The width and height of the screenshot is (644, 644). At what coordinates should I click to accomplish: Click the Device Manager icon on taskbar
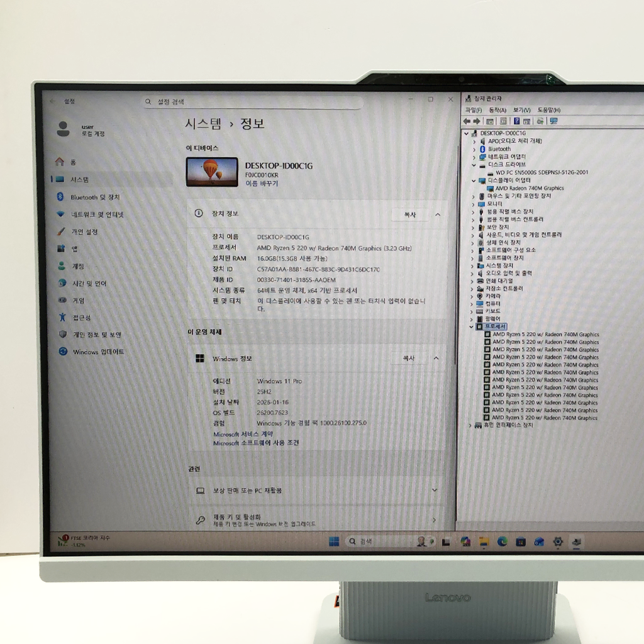(x=576, y=543)
